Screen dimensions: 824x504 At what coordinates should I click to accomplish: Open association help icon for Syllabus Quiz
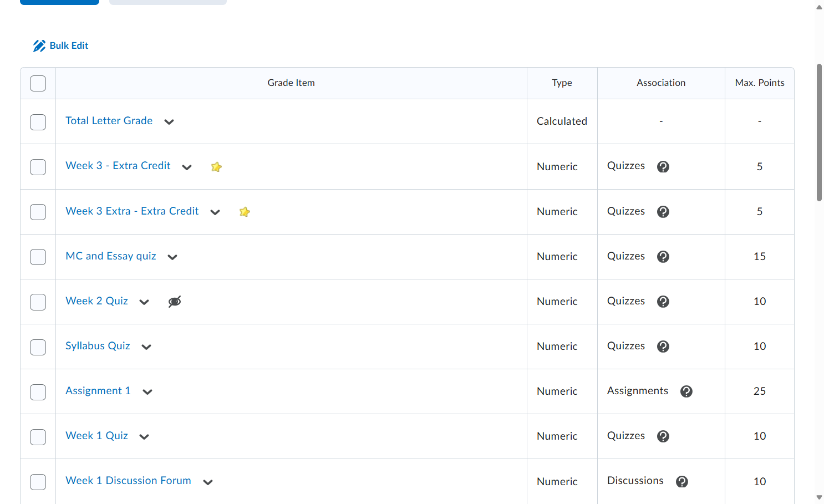click(663, 347)
